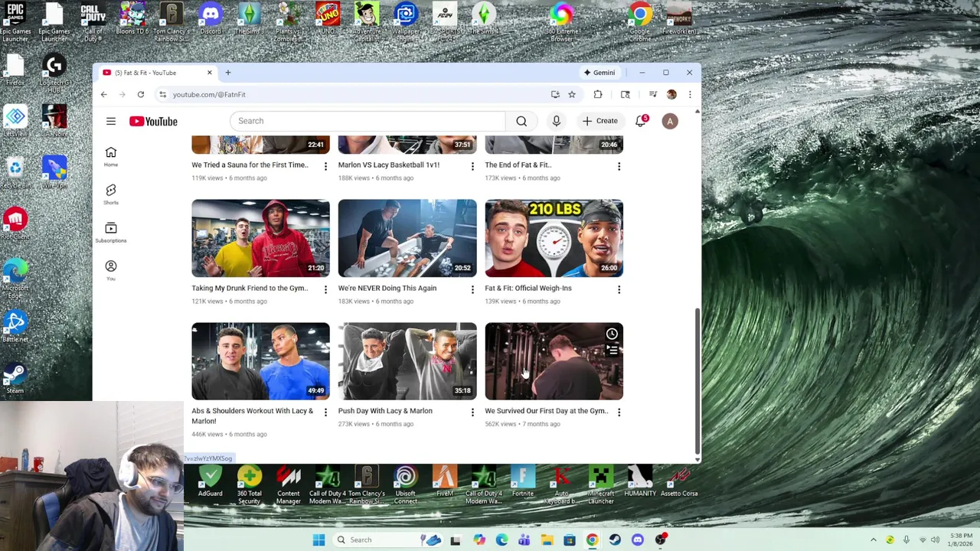Open Discord desktop shortcut
This screenshot has width=980, height=551.
(211, 19)
